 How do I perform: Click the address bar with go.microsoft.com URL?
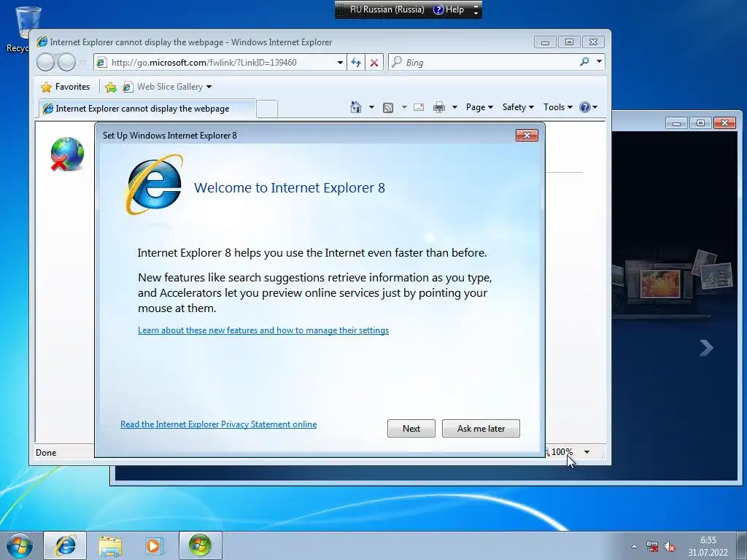215,63
